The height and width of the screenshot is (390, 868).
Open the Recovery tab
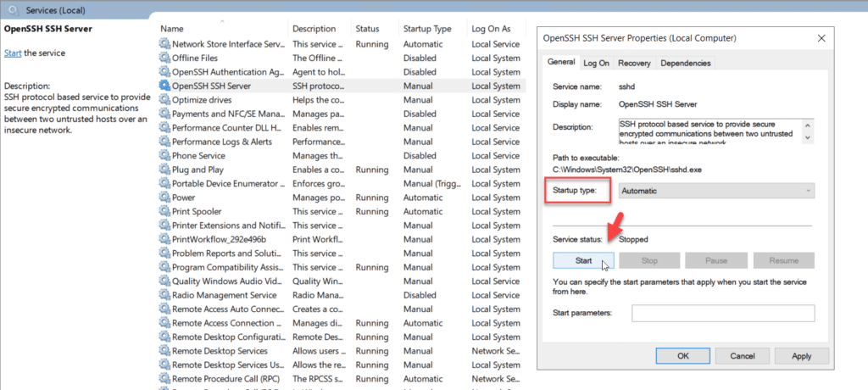pos(634,63)
